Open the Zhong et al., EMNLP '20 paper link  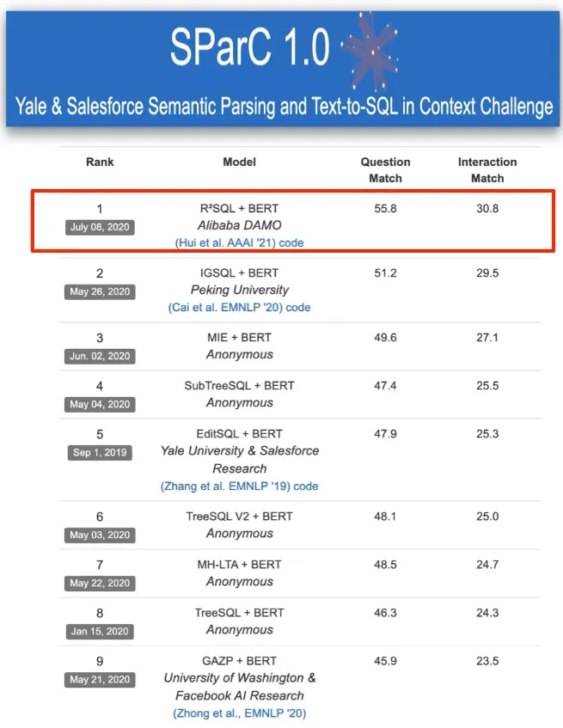[x=239, y=713]
